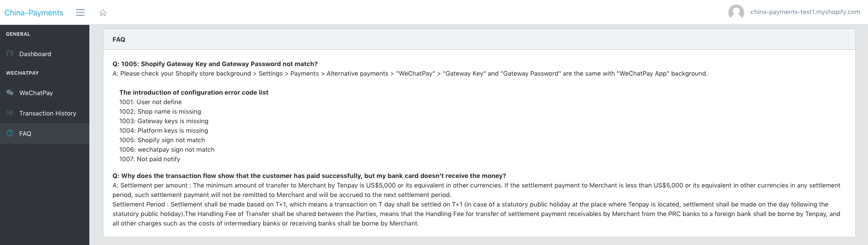This screenshot has height=245, width=868.
Task: Go to the Transaction History label
Action: tap(48, 113)
